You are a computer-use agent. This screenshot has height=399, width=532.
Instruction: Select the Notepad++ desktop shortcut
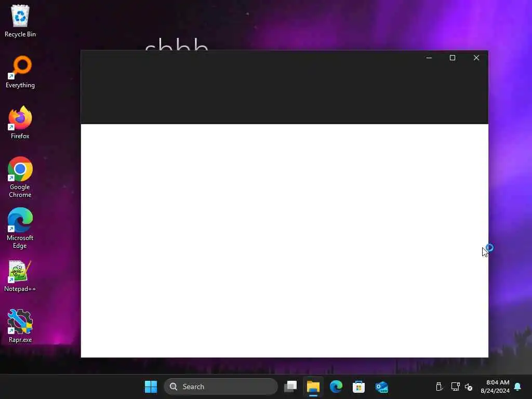pos(20,276)
